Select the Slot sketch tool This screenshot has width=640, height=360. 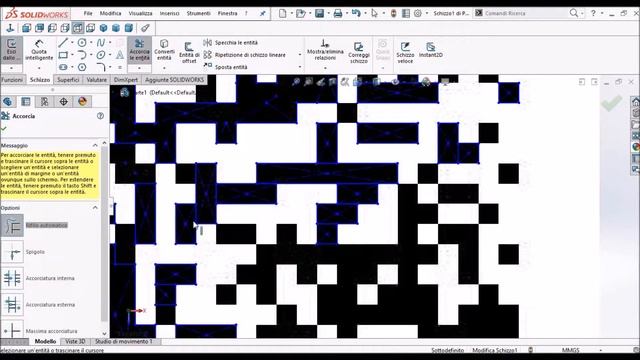(63, 67)
